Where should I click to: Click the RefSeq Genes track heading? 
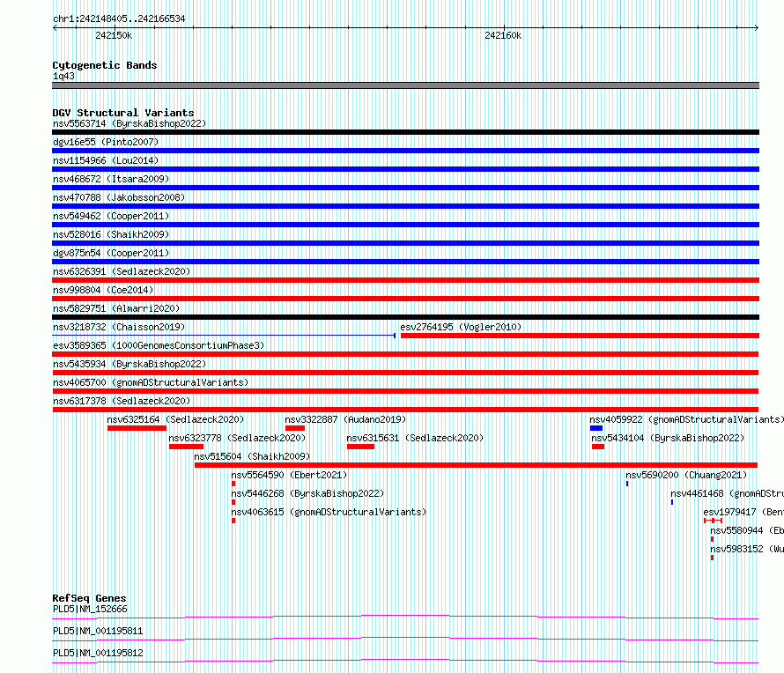(89, 598)
